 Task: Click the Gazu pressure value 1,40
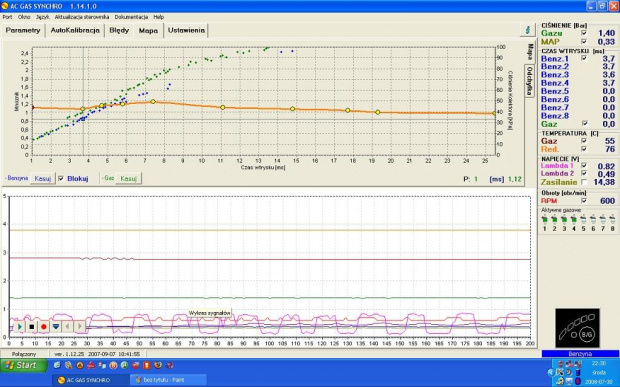pyautogui.click(x=607, y=34)
